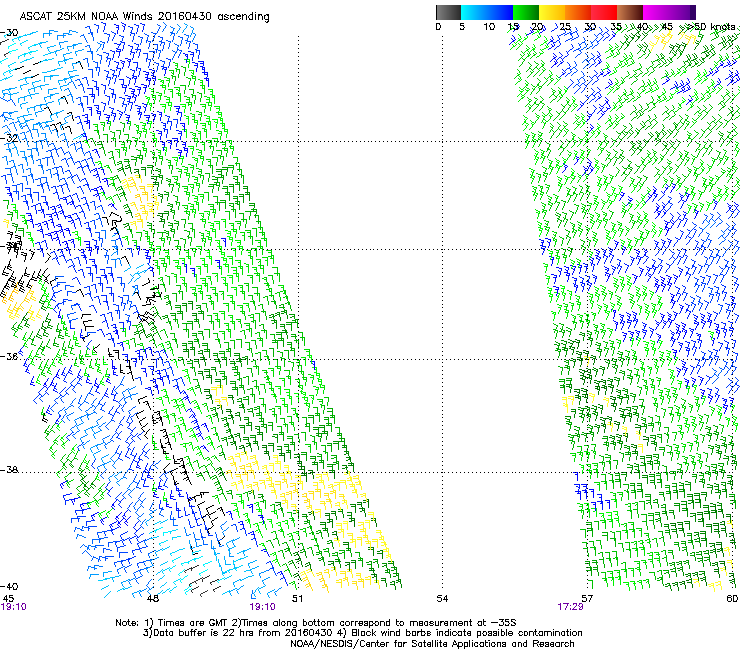Viewport: 740px width, 650px height.
Task: Click the note line starting '3)Data buffer is 22 hrs'
Action: (x=362, y=633)
